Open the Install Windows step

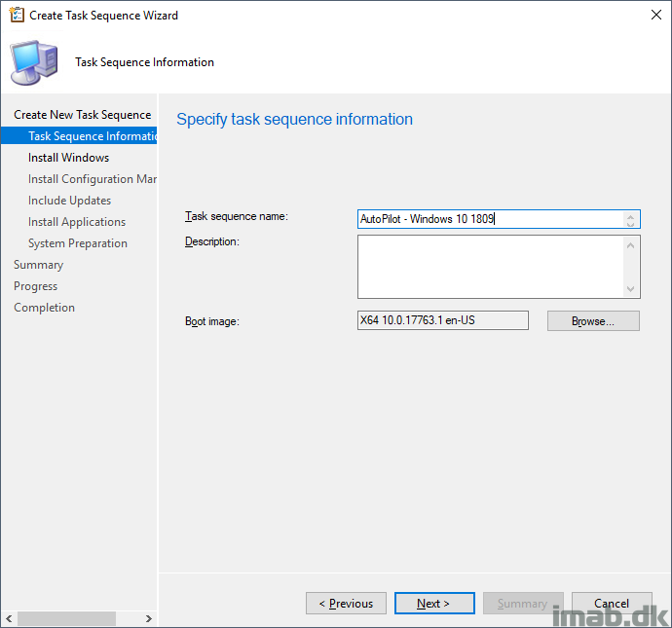pyautogui.click(x=68, y=158)
